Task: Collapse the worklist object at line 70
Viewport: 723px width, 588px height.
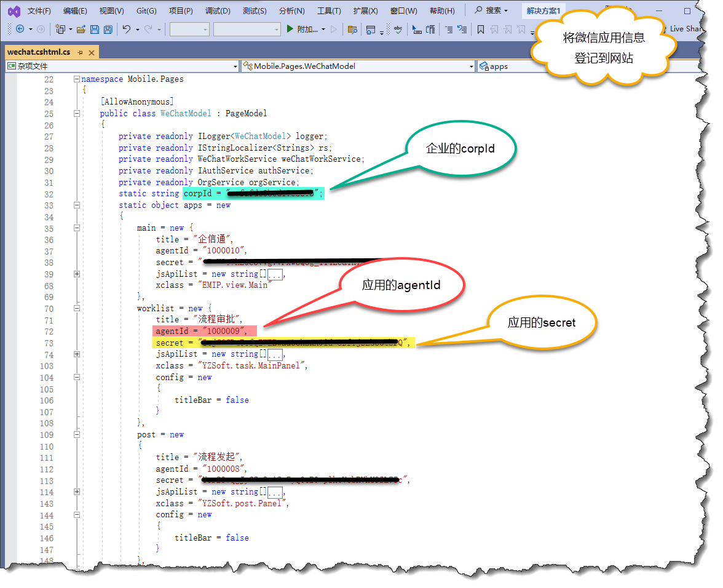Action: (x=77, y=308)
